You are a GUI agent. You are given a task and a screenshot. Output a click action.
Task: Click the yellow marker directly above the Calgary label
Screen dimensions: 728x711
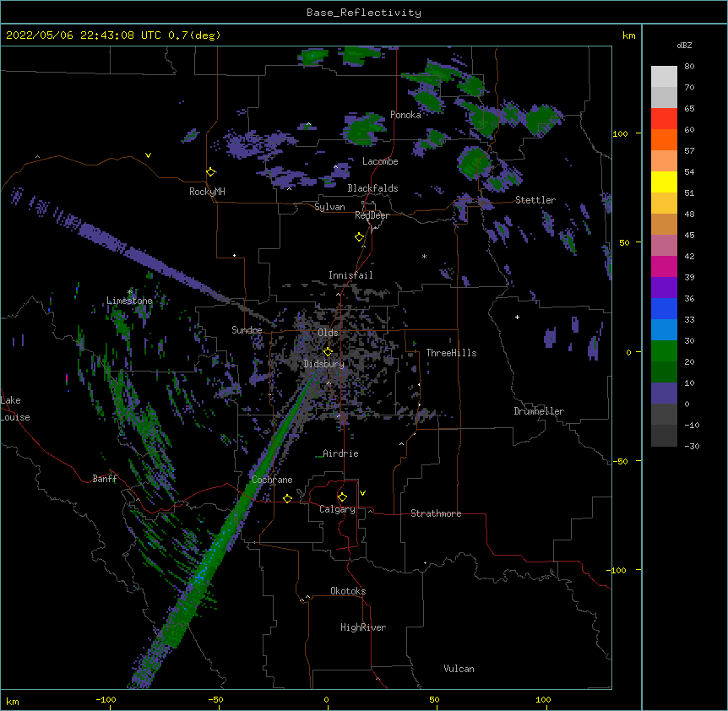[x=342, y=497]
